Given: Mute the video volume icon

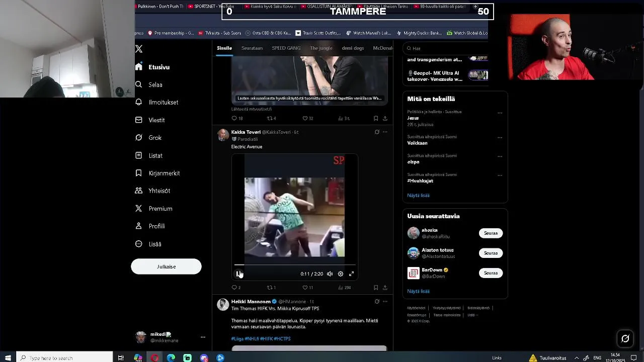Looking at the screenshot, I should 330,274.
